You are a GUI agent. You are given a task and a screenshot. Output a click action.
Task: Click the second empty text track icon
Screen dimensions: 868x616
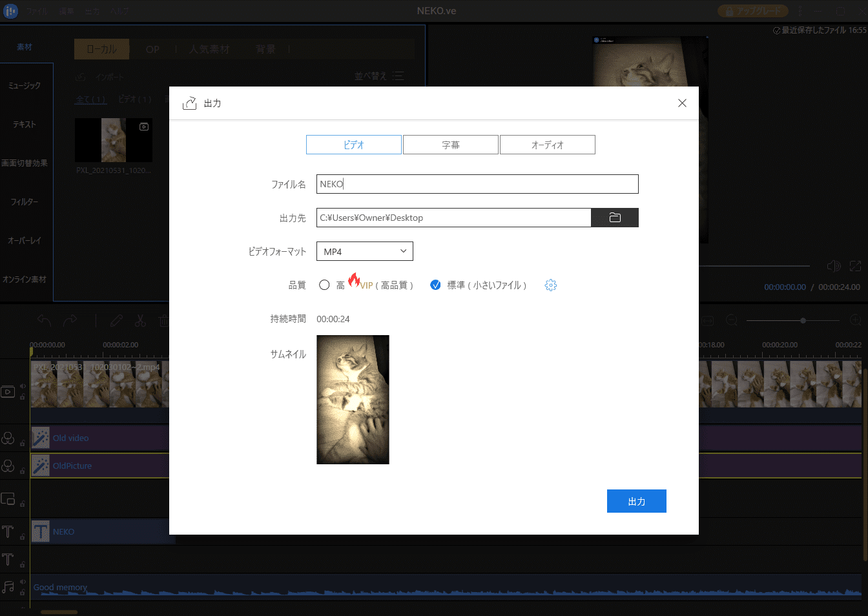(8, 559)
